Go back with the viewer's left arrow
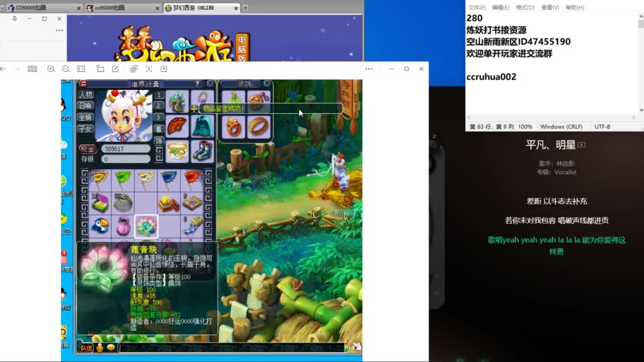 [3, 69]
